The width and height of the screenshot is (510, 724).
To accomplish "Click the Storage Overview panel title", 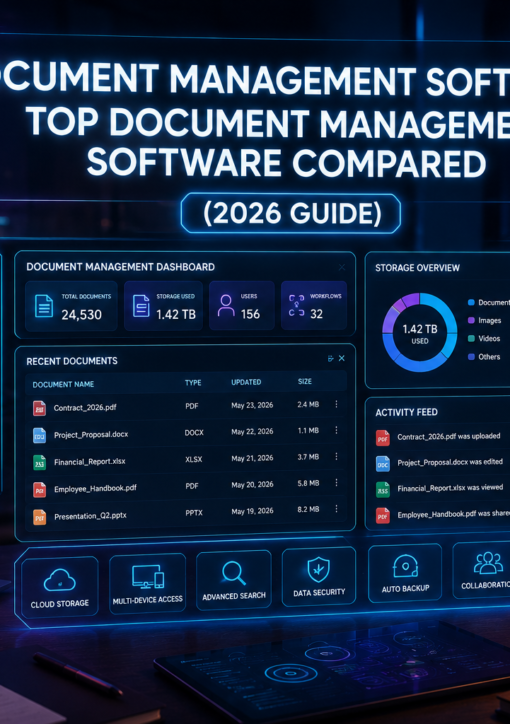I will pyautogui.click(x=417, y=268).
